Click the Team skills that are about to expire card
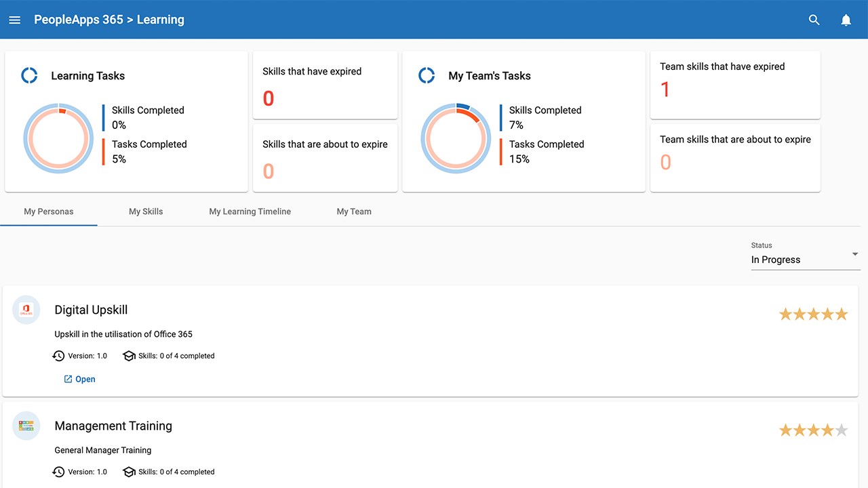 [x=735, y=158]
